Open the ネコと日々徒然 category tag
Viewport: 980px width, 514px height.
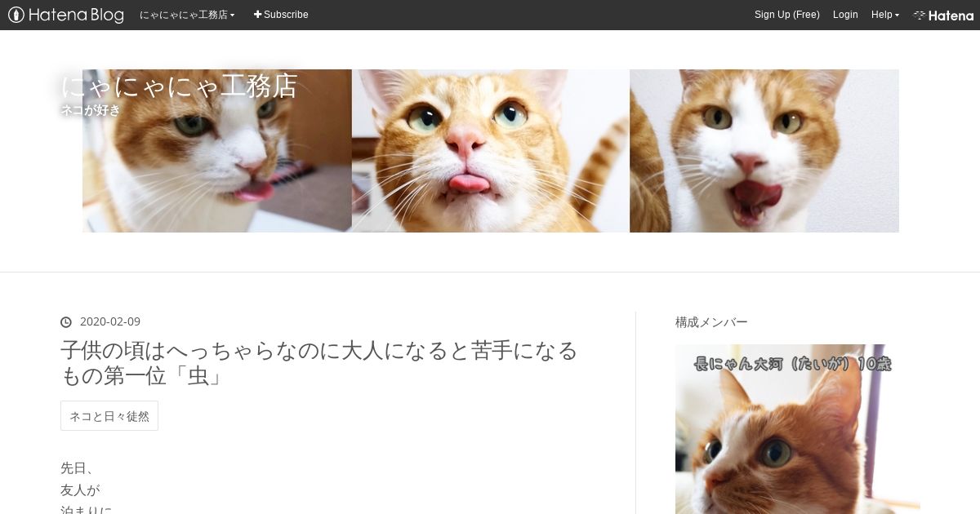[109, 416]
